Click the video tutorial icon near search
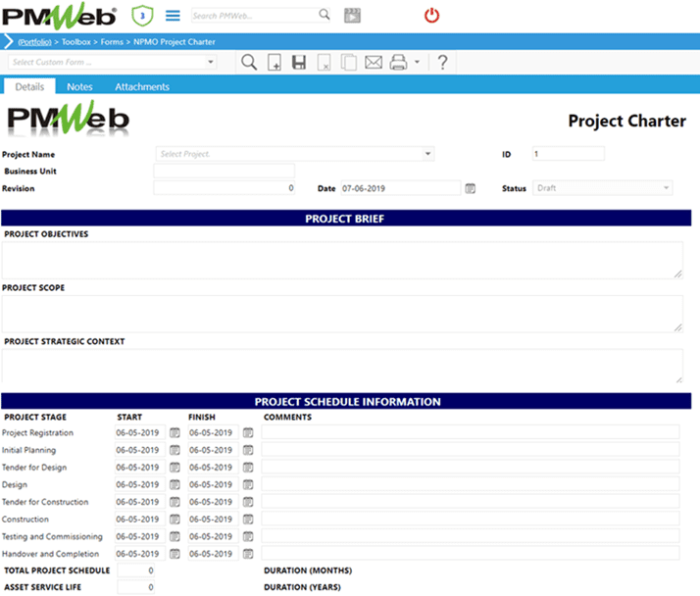This screenshot has height=596, width=700. (352, 16)
